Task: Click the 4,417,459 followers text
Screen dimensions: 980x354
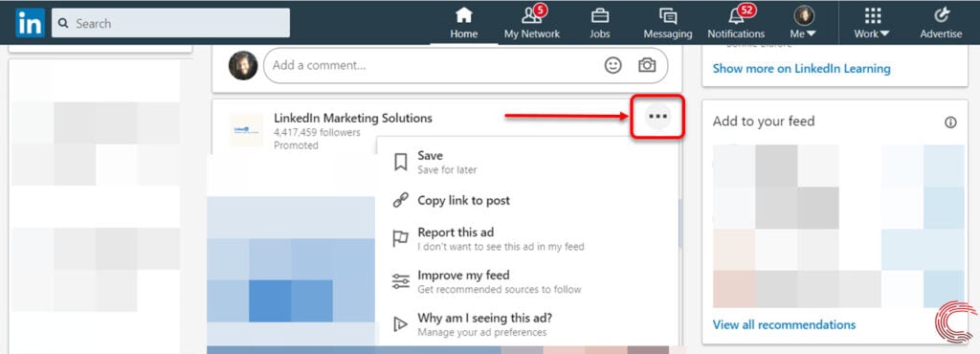Action: click(317, 132)
